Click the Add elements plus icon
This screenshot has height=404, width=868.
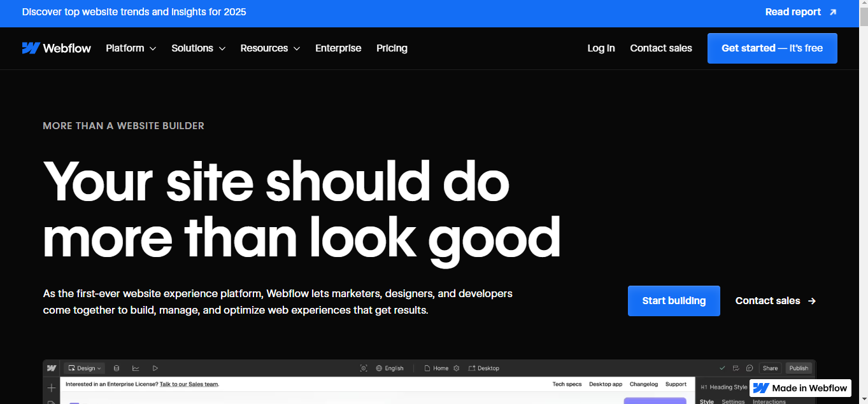pos(52,387)
